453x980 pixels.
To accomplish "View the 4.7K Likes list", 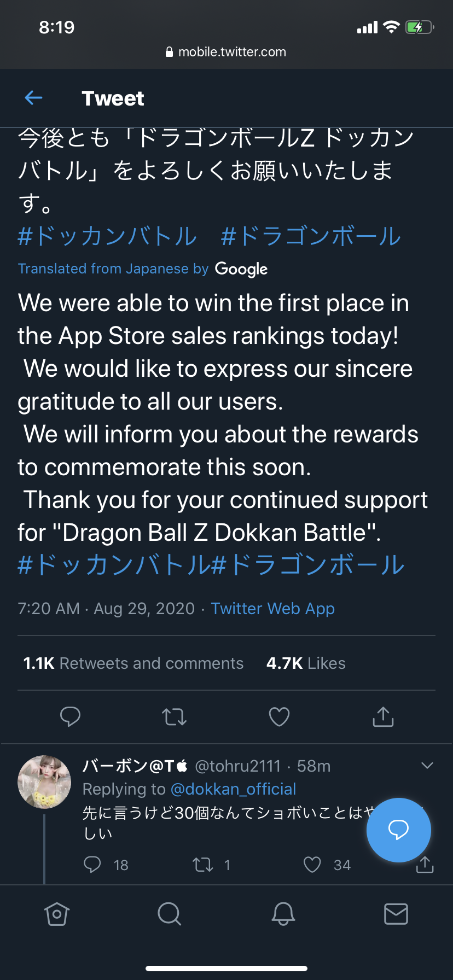I will (x=306, y=663).
